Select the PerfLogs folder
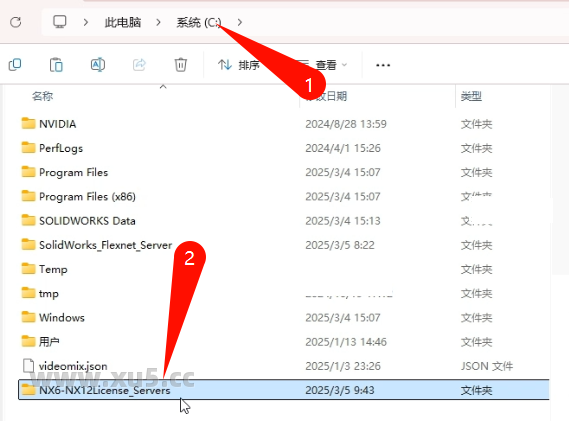 click(x=61, y=148)
